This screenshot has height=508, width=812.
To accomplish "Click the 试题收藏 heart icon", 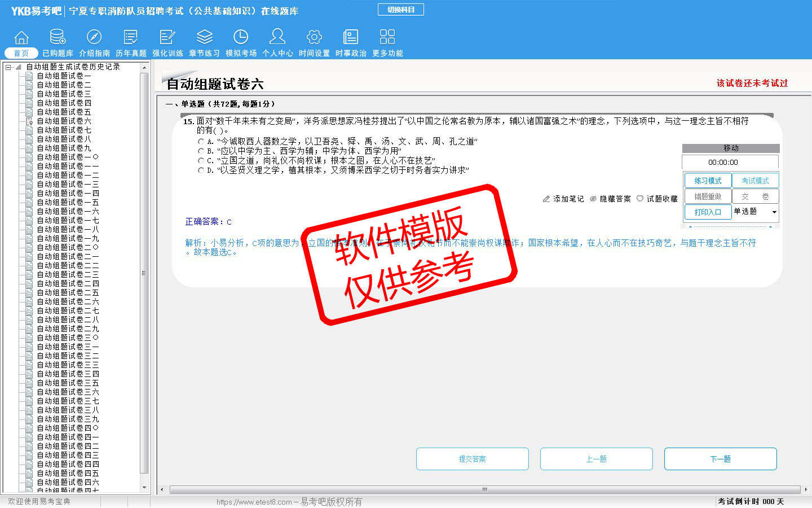I will (x=640, y=199).
